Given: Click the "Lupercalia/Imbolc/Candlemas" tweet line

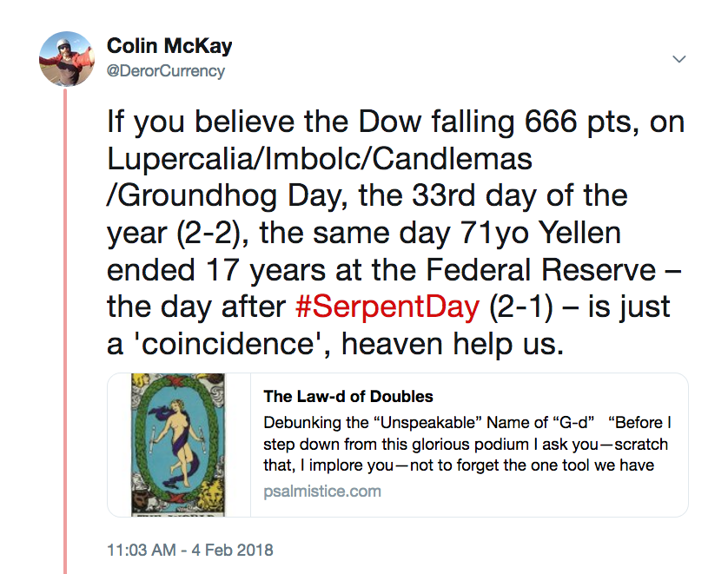Looking at the screenshot, I should pos(320,160).
